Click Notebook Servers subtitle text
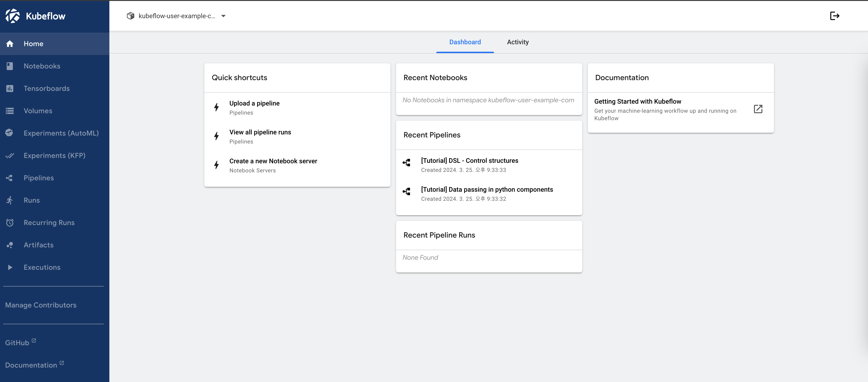The width and height of the screenshot is (868, 382). click(252, 171)
